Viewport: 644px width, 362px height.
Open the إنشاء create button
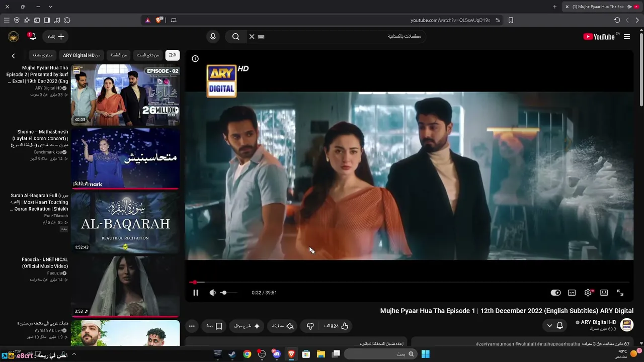(56, 36)
